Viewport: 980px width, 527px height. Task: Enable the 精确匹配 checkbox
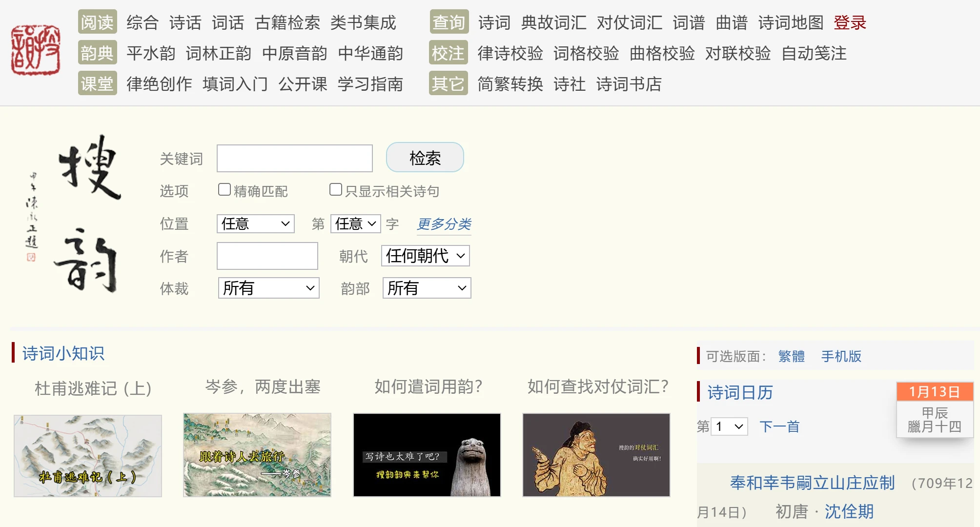click(x=224, y=189)
